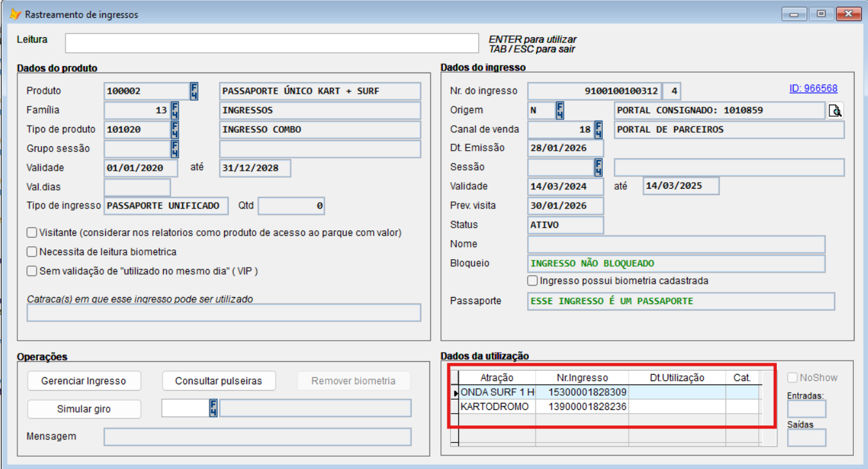This screenshot has height=469, width=868.
Task: Open the F4 lookup next to Família
Action: click(175, 110)
